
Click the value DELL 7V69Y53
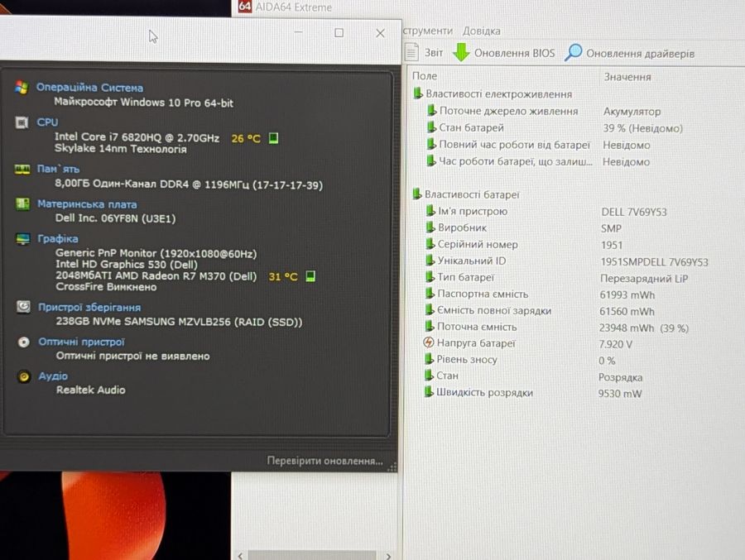tap(634, 212)
